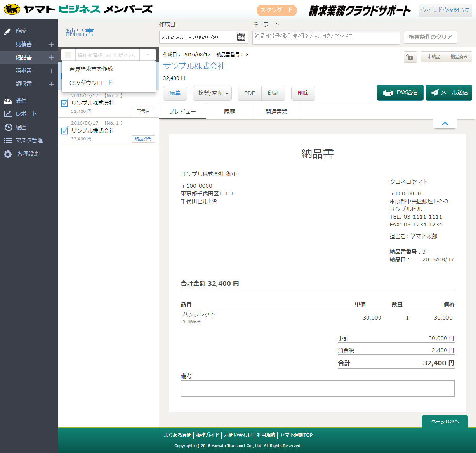Open the ヤマト運輸TOP footer link
The height and width of the screenshot is (453, 476).
coord(296,435)
